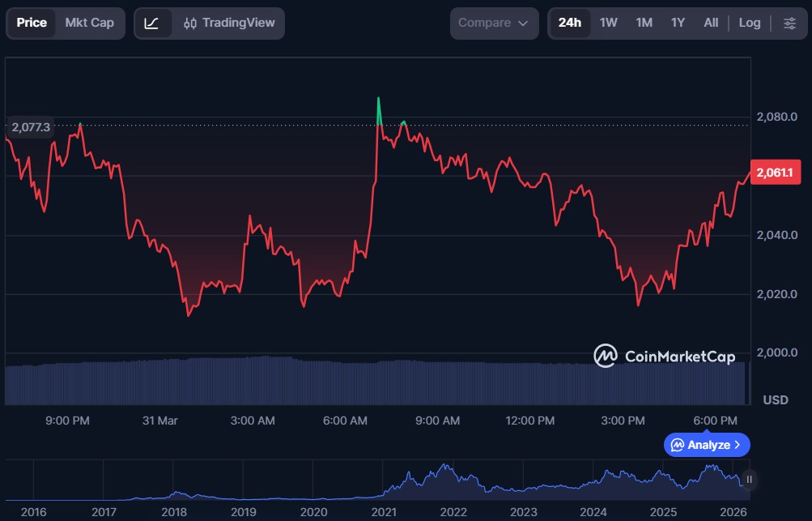
Task: Click the volume bars below the chart
Action: (x=372, y=382)
